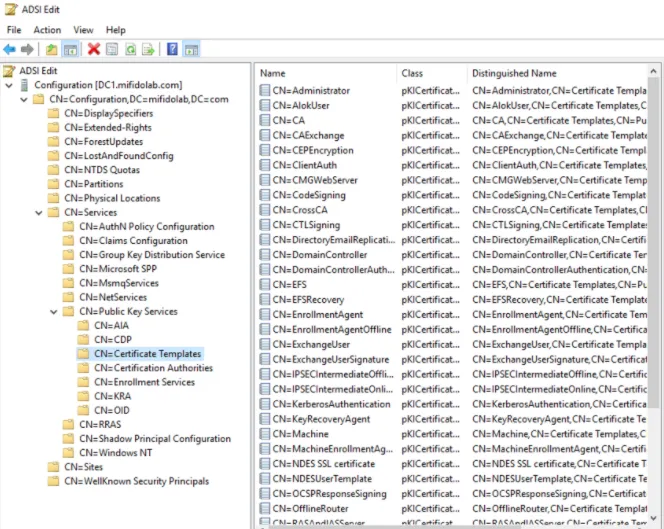Select the CN=NDESUserTemplate list entry
Image resolution: width=664 pixels, height=529 pixels.
[322, 479]
